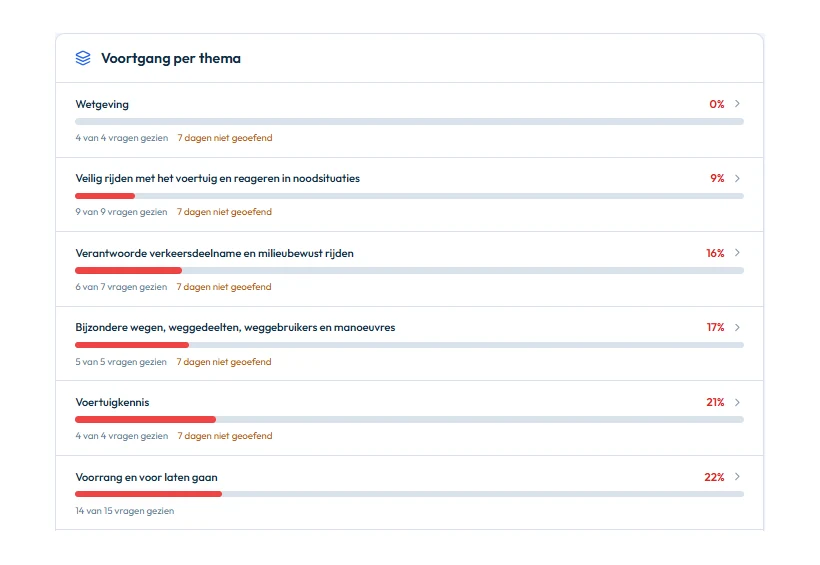Click the Bijzondere wegen 17% progress bar
The image size is (820, 565).
(409, 345)
